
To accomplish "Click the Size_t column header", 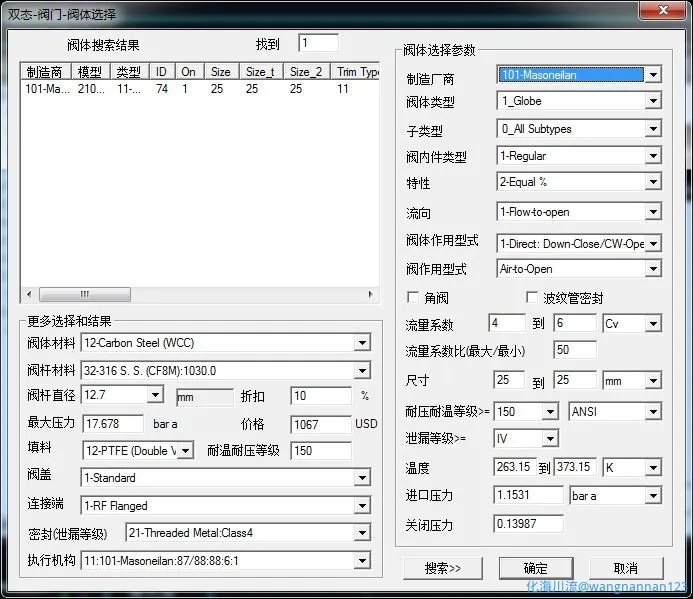I will click(x=261, y=71).
